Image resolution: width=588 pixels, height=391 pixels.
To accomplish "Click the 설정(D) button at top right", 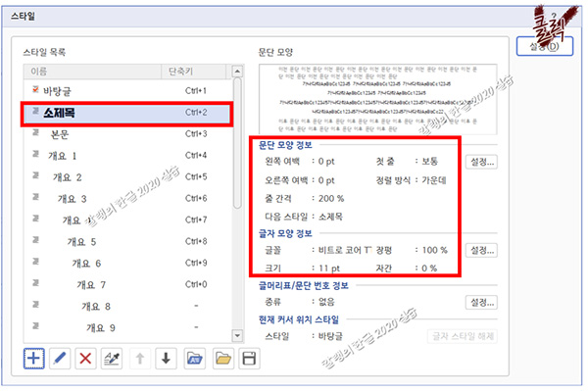I will point(545,46).
